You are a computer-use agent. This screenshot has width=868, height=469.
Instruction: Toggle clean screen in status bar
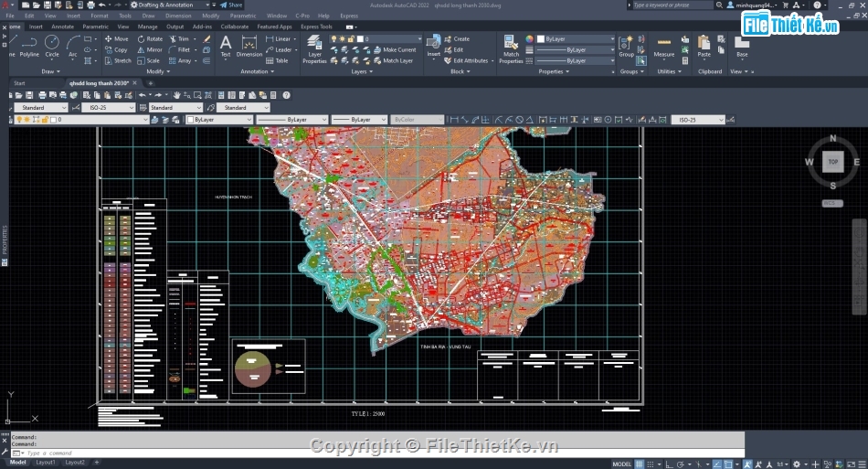tap(850, 464)
